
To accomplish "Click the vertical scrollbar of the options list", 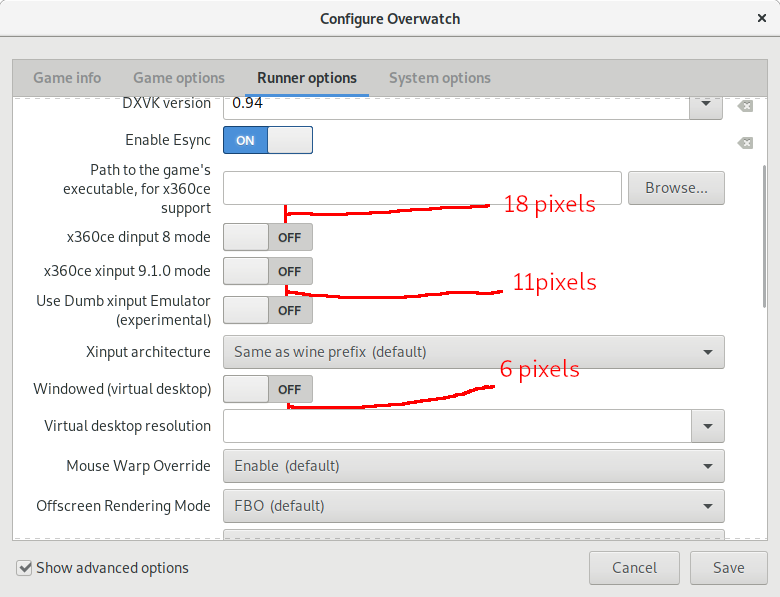I will click(x=764, y=237).
